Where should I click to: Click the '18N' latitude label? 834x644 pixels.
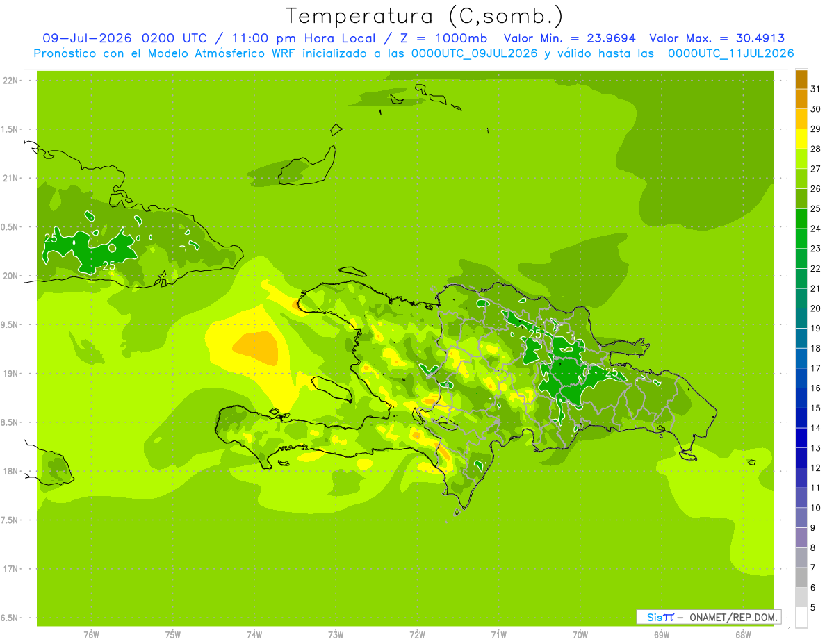(12, 471)
